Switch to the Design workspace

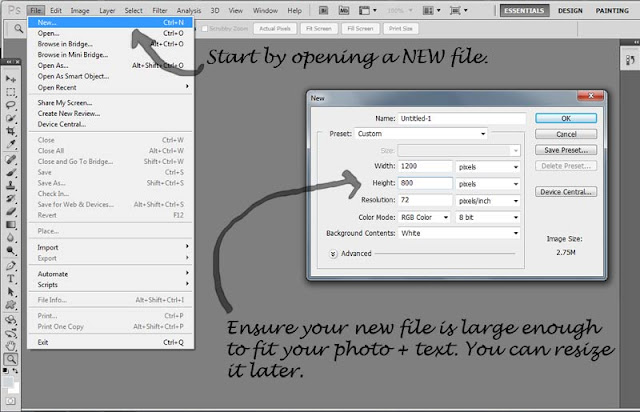(x=570, y=11)
